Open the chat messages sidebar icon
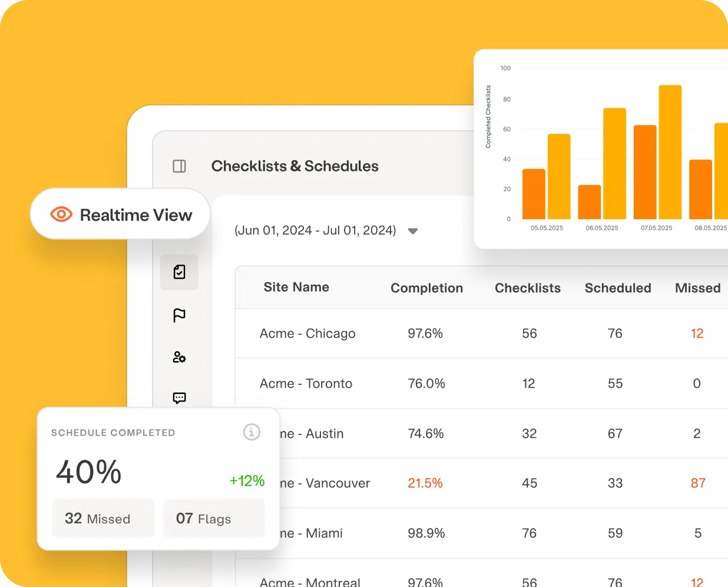The image size is (728, 587). [x=180, y=398]
